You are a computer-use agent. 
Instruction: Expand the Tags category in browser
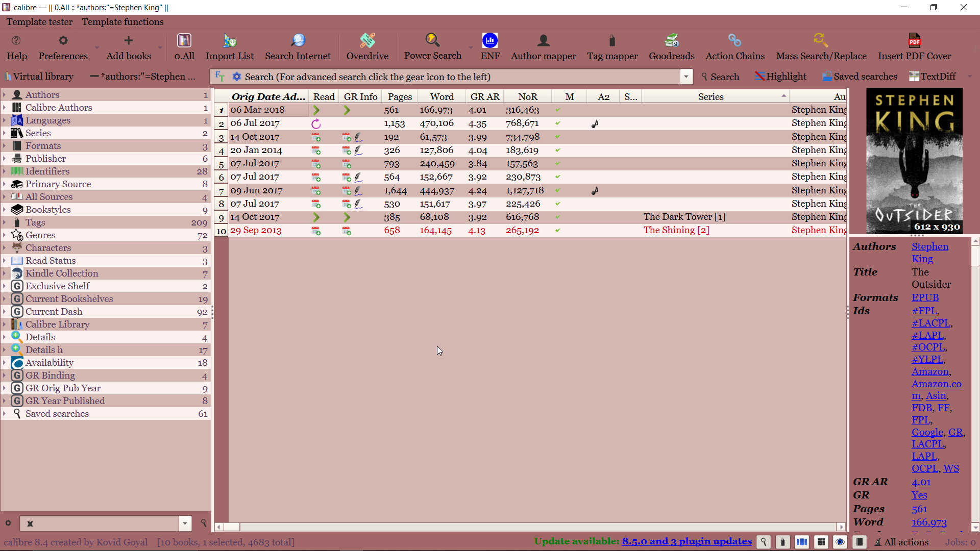pyautogui.click(x=5, y=222)
